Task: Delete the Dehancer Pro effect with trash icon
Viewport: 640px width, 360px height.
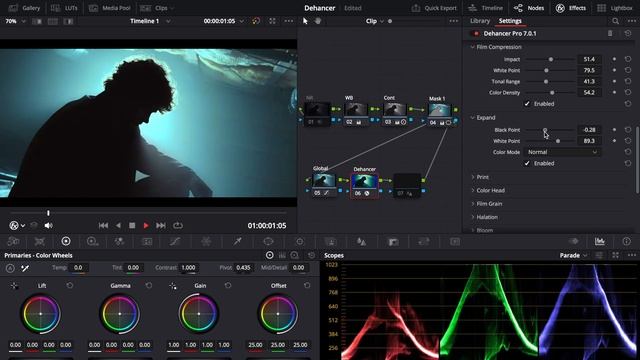Action: [610, 33]
